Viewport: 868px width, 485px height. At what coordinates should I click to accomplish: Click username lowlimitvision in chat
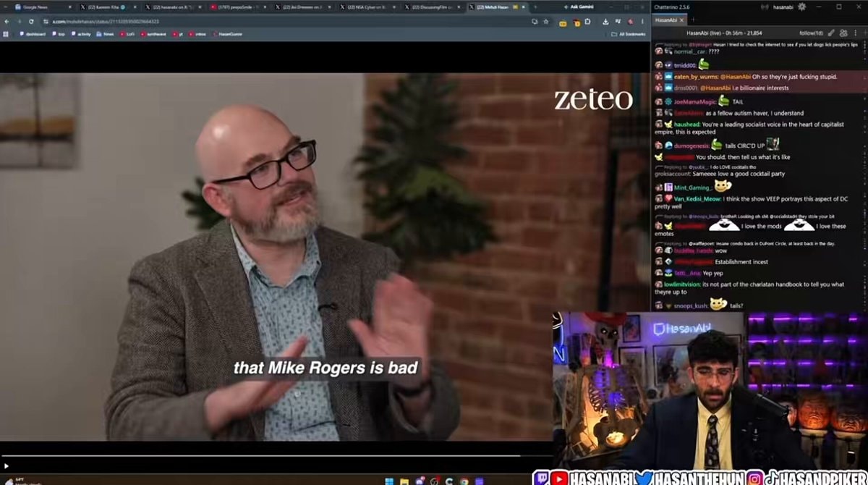pos(681,284)
